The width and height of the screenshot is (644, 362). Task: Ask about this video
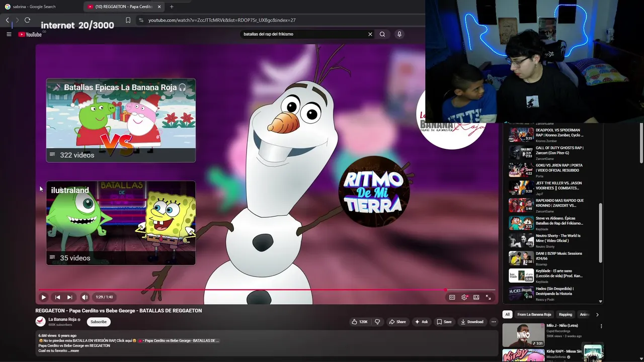(421, 322)
